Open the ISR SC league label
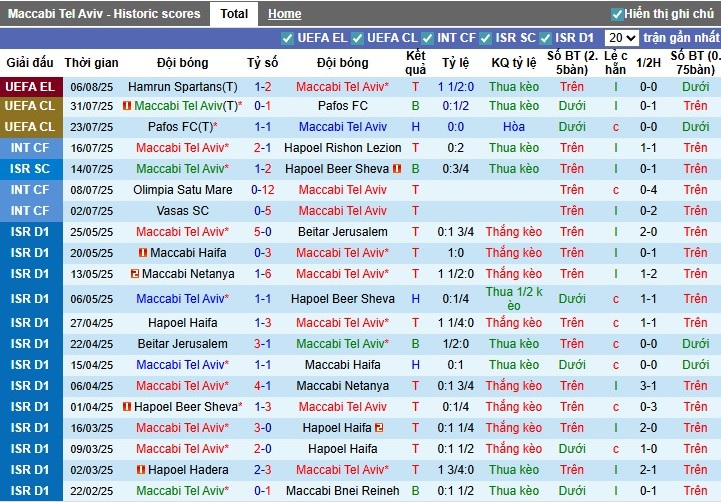Image resolution: width=721 pixels, height=502 pixels. (x=30, y=169)
